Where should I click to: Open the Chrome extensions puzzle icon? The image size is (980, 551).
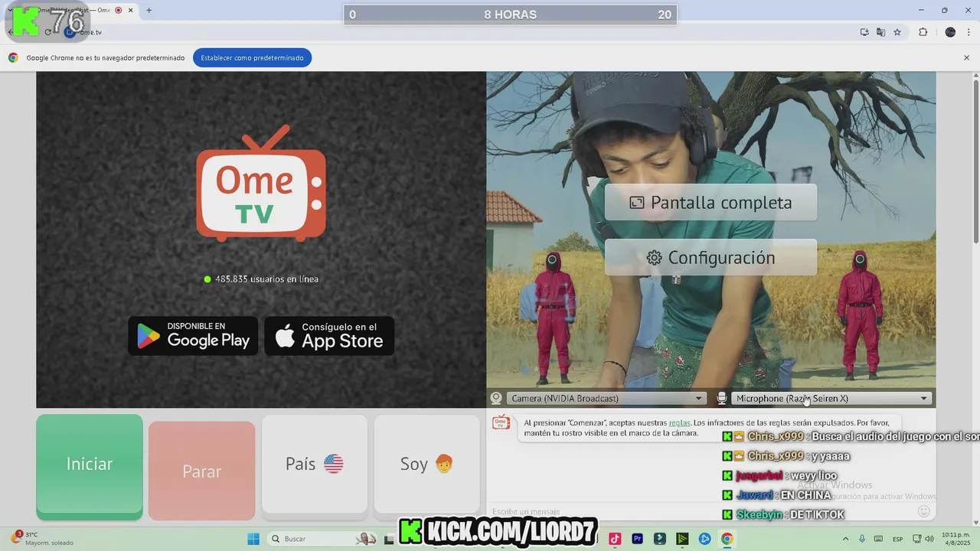(x=923, y=32)
